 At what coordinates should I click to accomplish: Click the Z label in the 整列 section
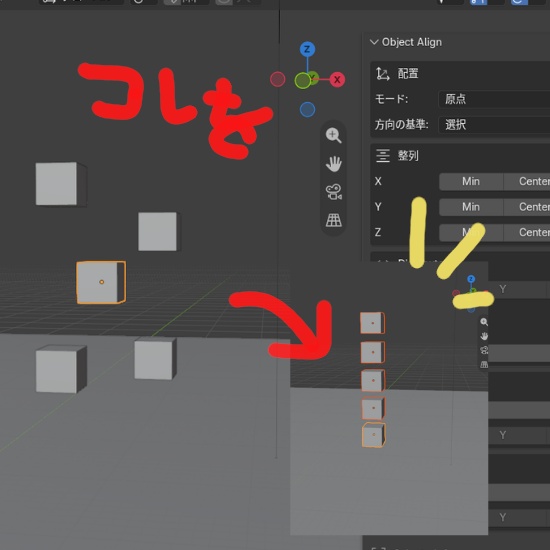point(378,232)
